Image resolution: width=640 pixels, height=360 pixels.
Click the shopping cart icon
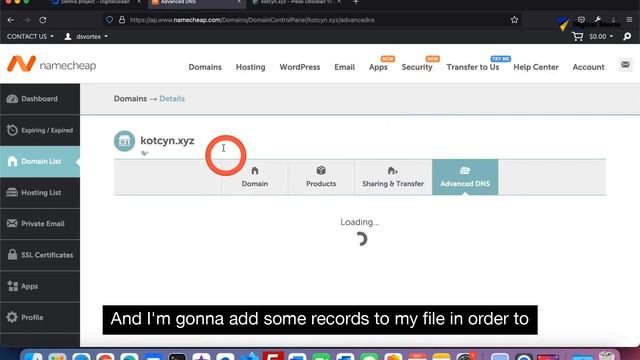coord(577,37)
